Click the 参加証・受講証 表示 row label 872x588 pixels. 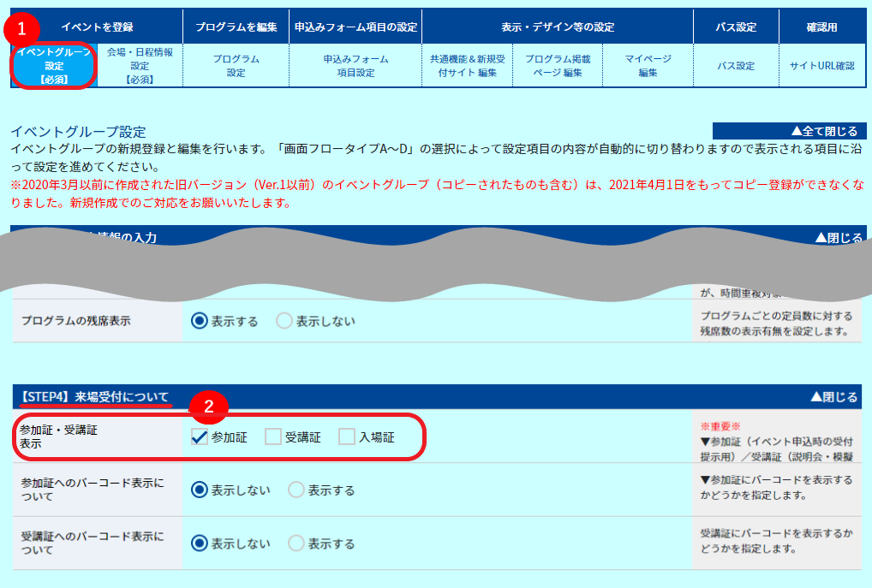tap(58, 437)
